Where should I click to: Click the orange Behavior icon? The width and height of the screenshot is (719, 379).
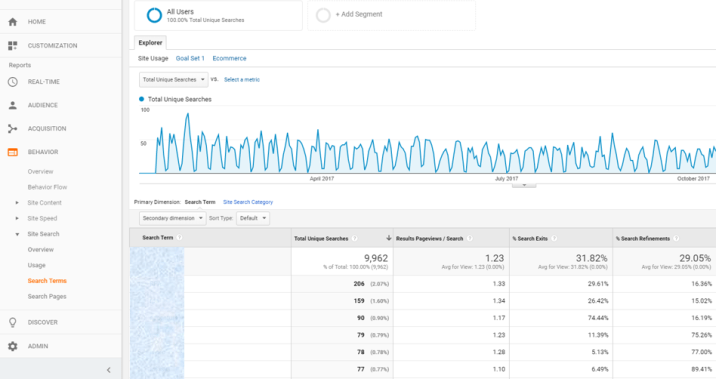pos(13,152)
